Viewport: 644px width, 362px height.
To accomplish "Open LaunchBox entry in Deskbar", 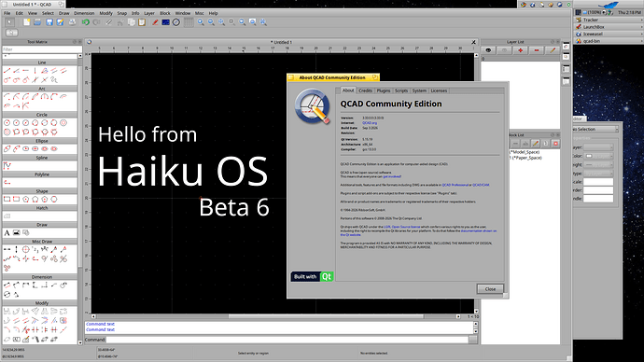I will point(608,27).
